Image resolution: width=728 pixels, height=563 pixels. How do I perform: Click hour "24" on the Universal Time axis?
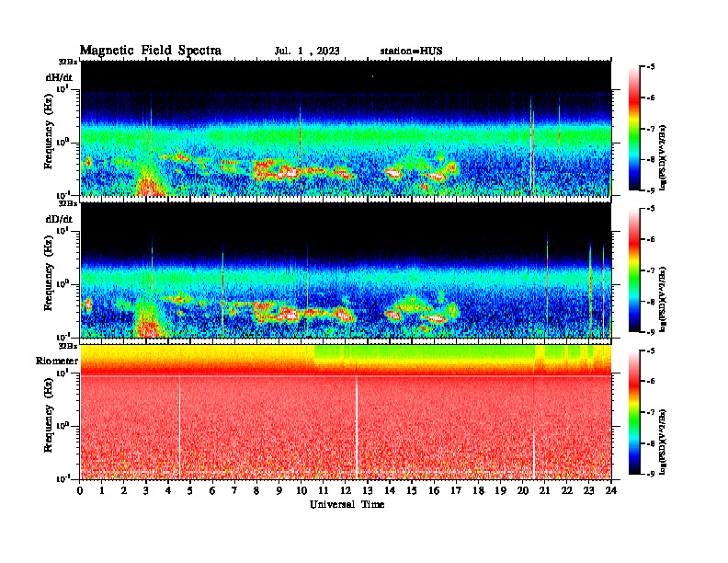point(611,490)
